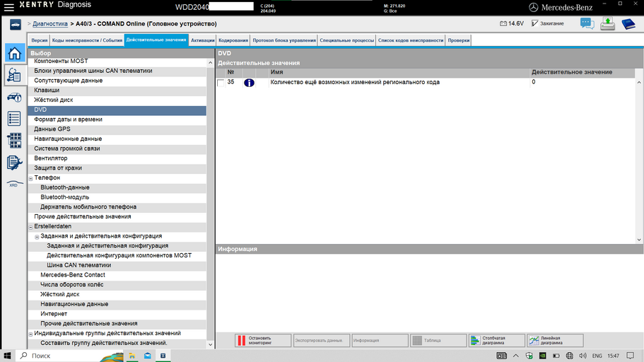This screenshot has height=362, width=644.
Task: Collapse Индивидуальные группы действительных значений node
Action: [31, 334]
